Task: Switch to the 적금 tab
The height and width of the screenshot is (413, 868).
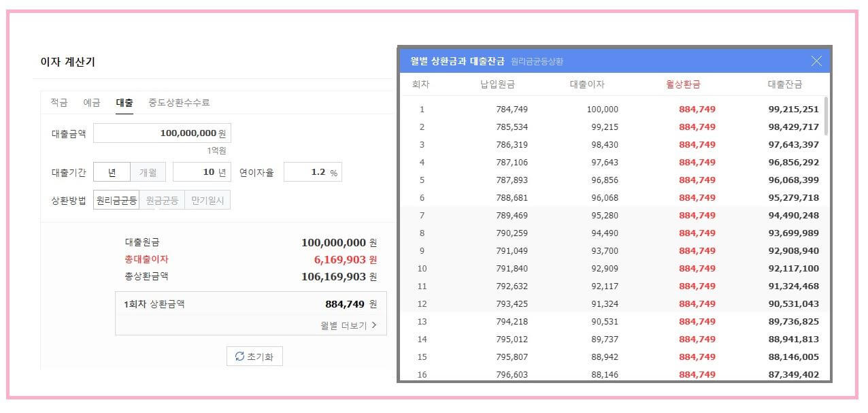Action: tap(59, 103)
